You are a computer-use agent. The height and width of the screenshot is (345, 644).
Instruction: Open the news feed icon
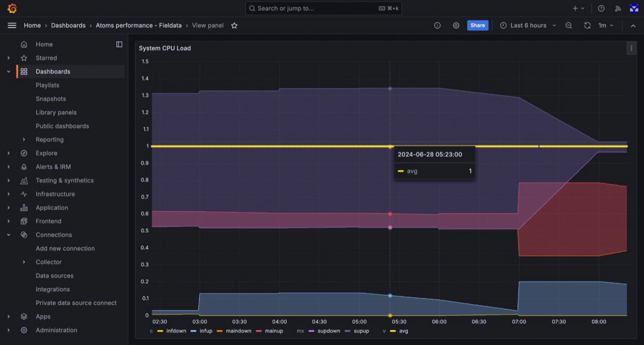point(617,9)
